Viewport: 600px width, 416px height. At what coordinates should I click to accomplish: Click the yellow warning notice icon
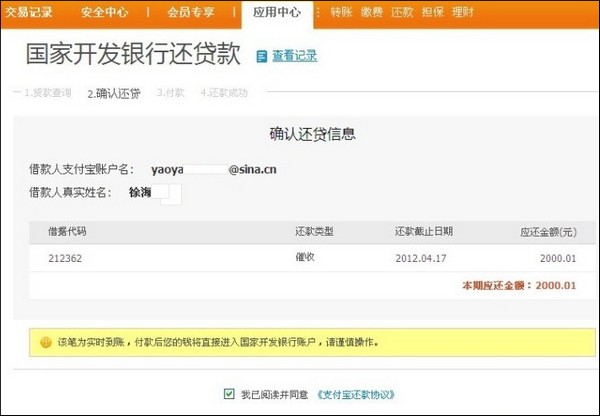click(46, 342)
